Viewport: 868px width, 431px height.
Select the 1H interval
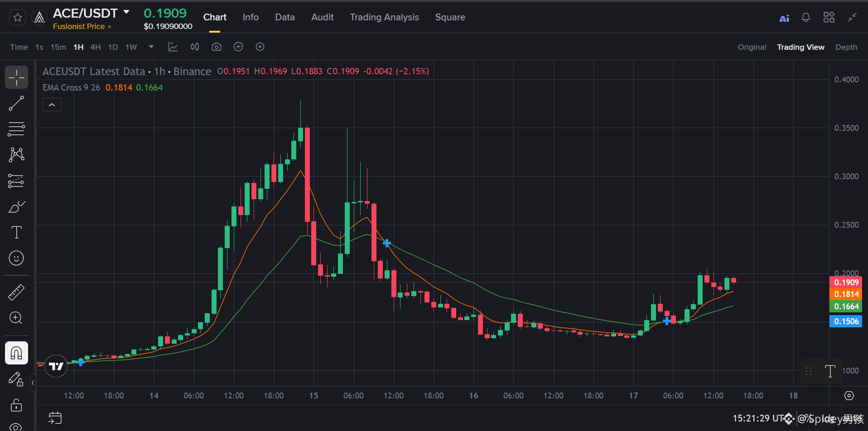click(78, 47)
